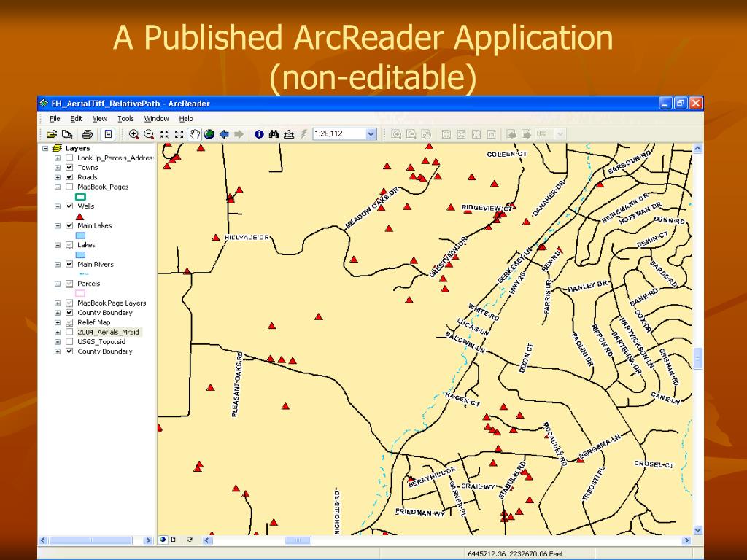Turn on MapBook_Pages layer checkbox
Viewport: 747px width, 560px height.
[x=69, y=187]
